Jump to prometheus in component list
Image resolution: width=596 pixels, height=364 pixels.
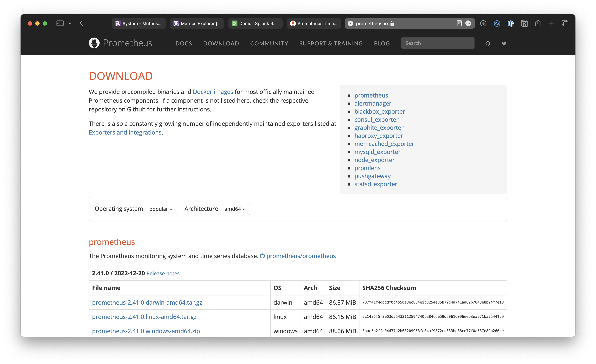pos(371,95)
